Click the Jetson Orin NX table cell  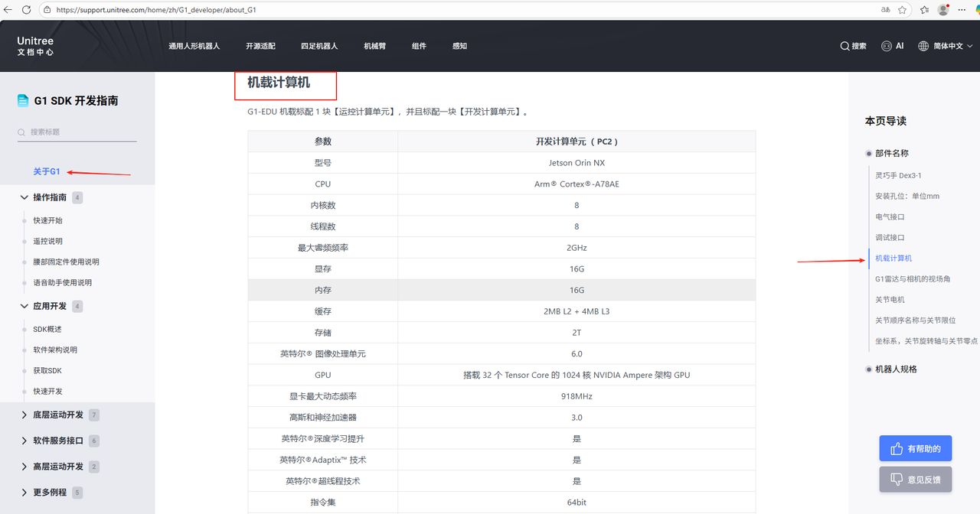pos(577,163)
